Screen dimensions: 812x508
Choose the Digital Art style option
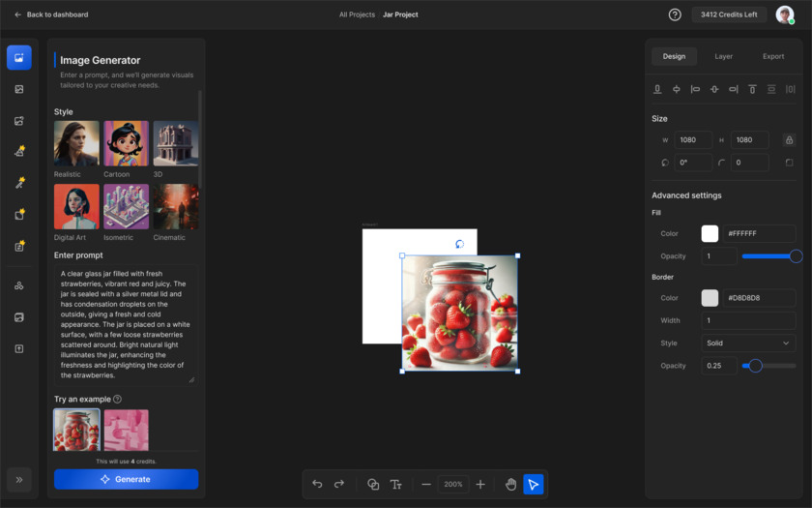[76, 206]
